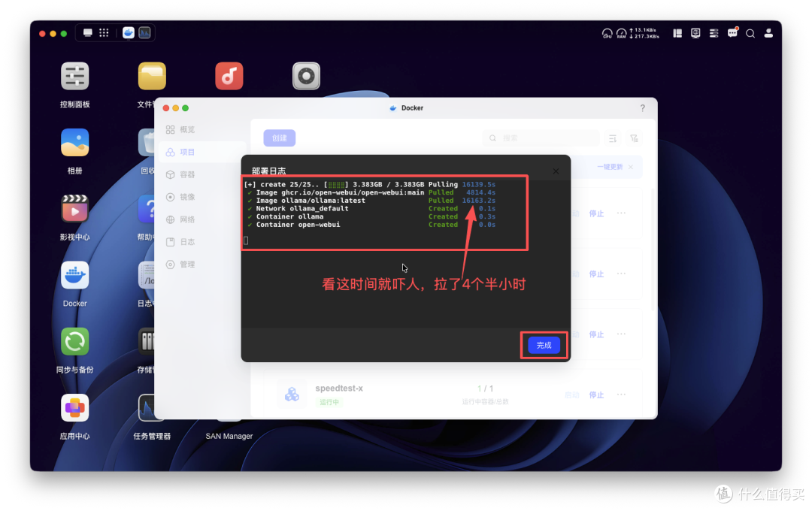The image size is (812, 511).
Task: Click the 完成 button in deploy log
Action: pyautogui.click(x=544, y=346)
